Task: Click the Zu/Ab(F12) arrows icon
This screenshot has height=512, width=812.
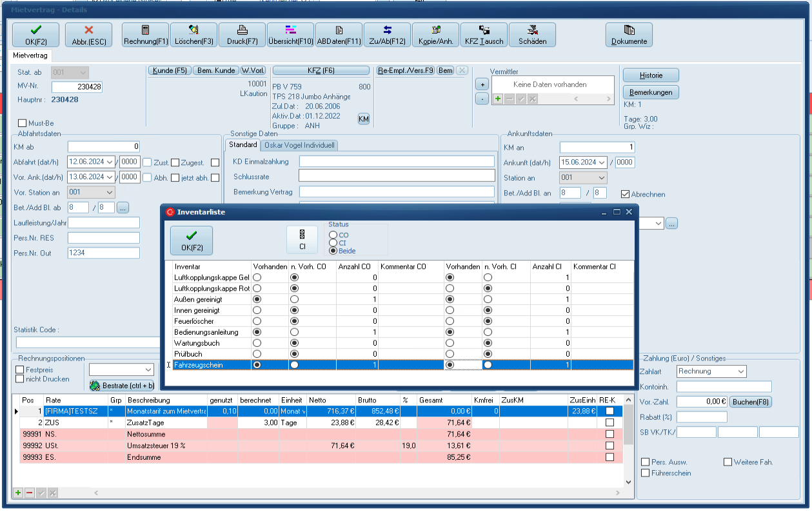Action: click(387, 30)
